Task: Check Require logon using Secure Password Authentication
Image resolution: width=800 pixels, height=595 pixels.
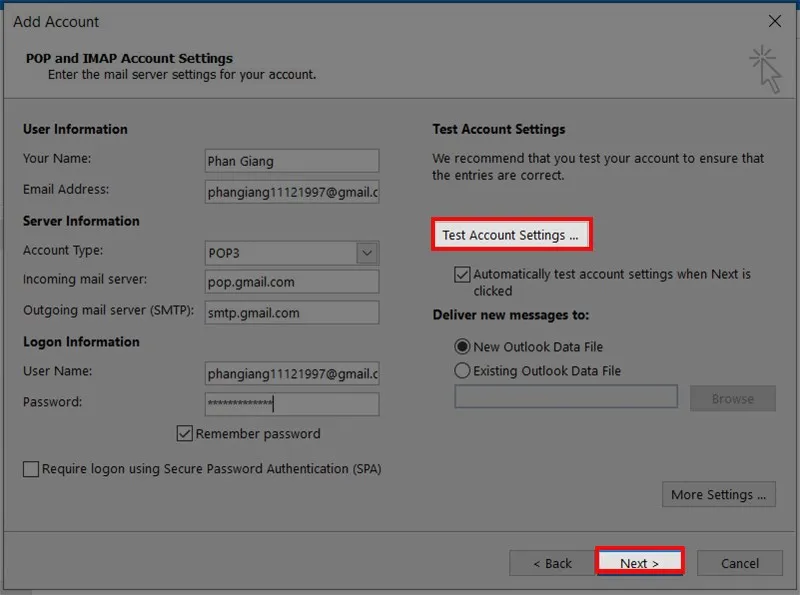Action: click(31, 468)
